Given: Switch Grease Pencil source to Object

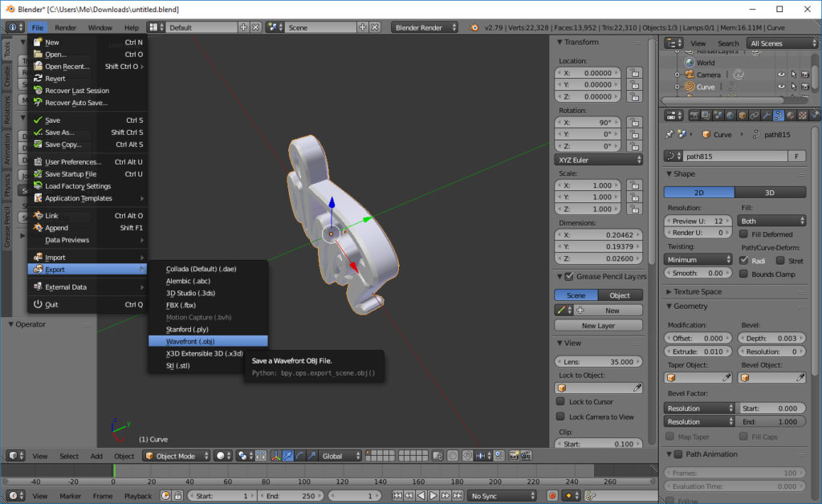Looking at the screenshot, I should (x=621, y=295).
